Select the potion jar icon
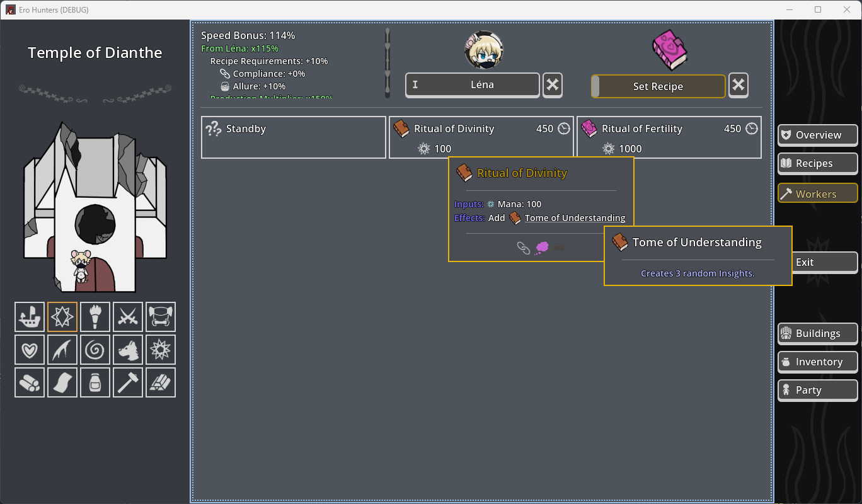Image resolution: width=862 pixels, height=504 pixels. [x=95, y=382]
